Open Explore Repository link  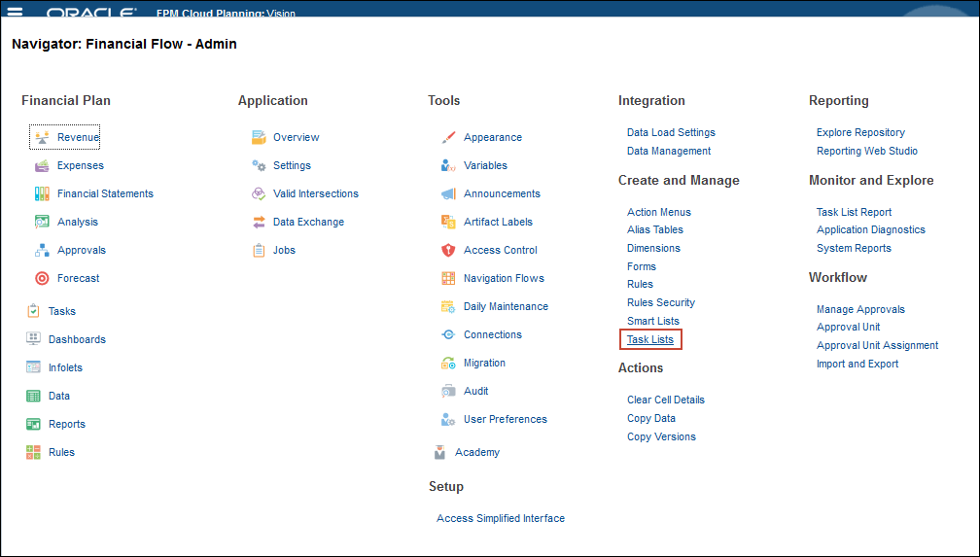click(x=860, y=132)
